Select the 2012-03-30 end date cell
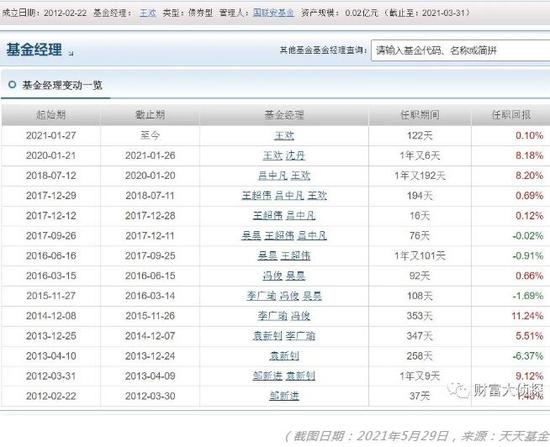The image size is (550, 447). (150, 396)
